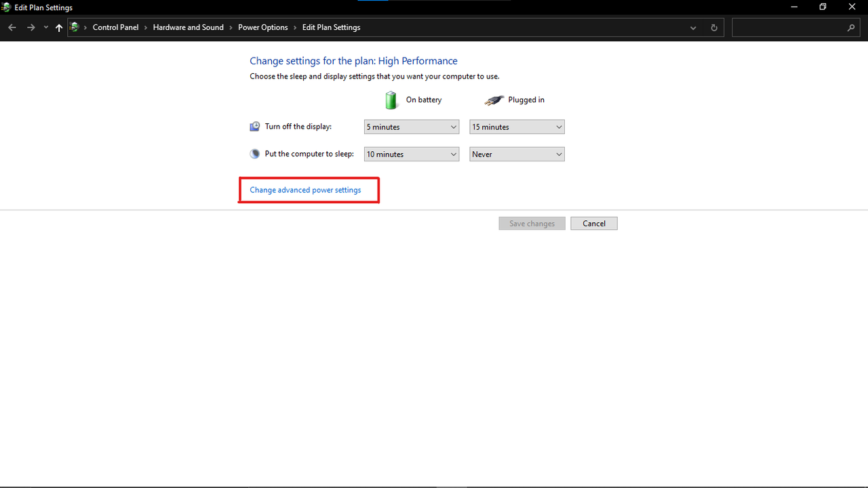This screenshot has width=868, height=488.
Task: Navigate to Control Panel breadcrumb
Action: point(115,27)
